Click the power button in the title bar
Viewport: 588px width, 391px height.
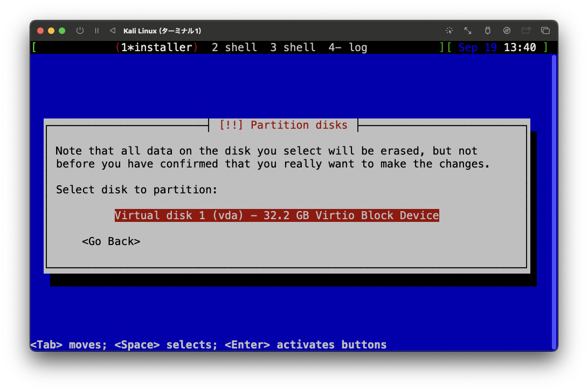pos(80,31)
